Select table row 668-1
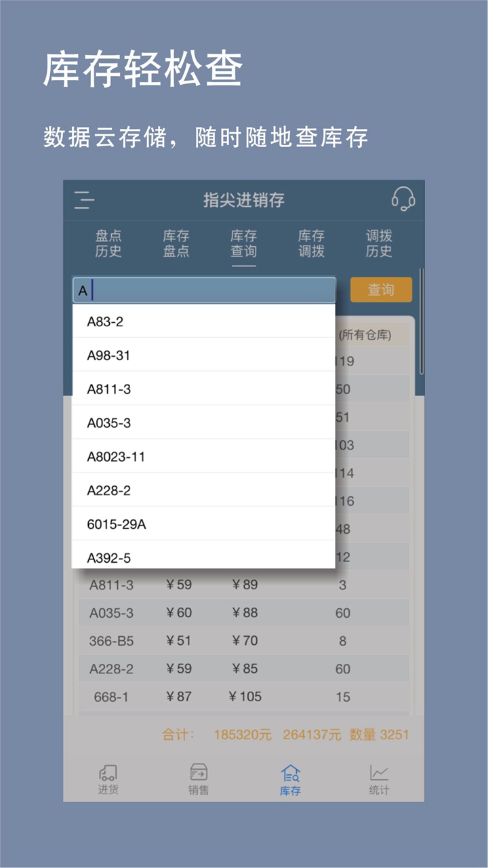Image resolution: width=488 pixels, height=868 pixels. (x=244, y=696)
